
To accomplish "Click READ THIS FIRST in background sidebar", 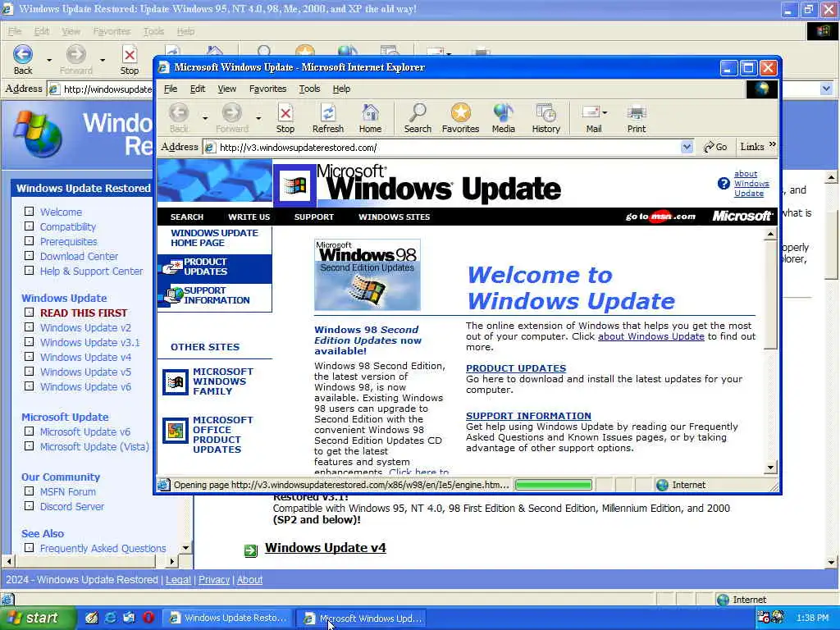I will point(84,313).
